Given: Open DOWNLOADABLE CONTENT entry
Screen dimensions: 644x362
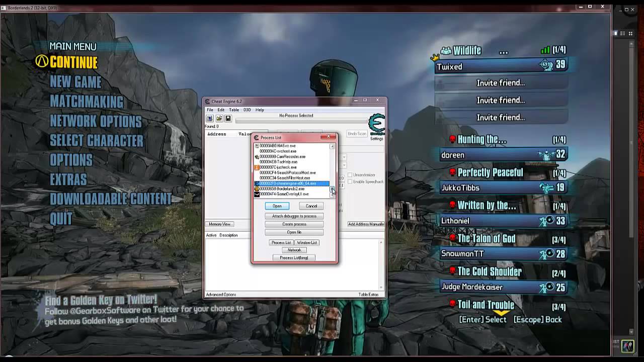Looking at the screenshot, I should pos(111,199).
